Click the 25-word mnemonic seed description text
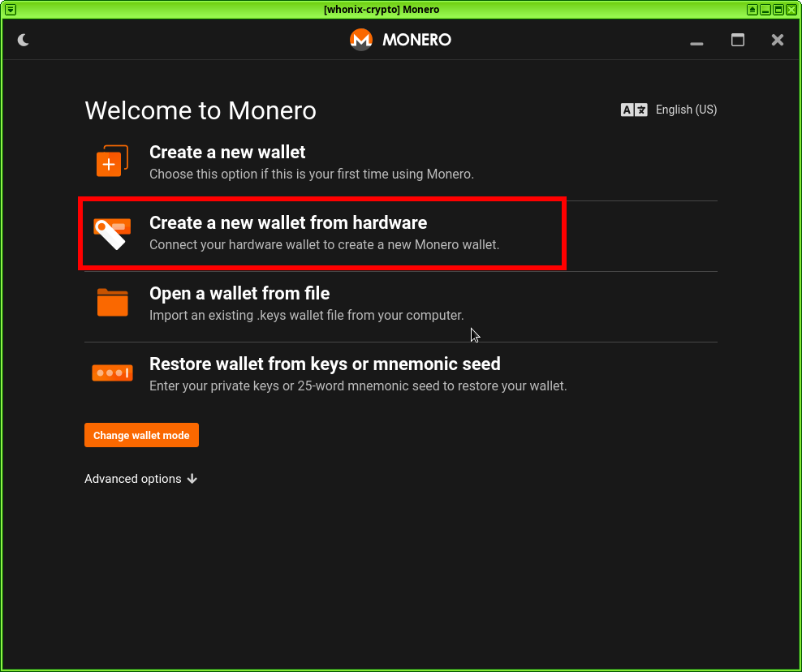 tap(358, 386)
